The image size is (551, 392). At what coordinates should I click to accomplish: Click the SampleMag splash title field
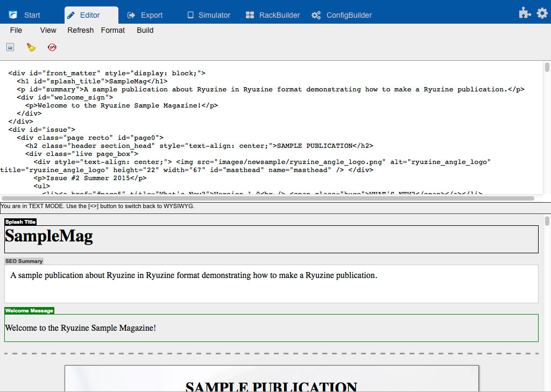[271, 239]
